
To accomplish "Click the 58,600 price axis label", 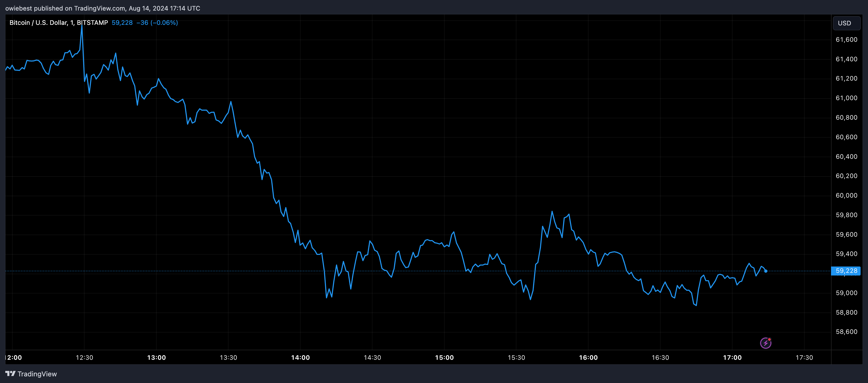I will click(846, 332).
